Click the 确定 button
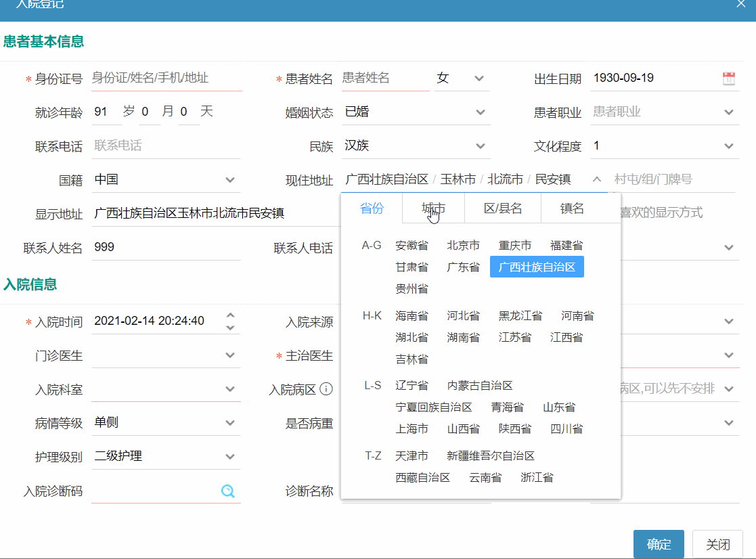 click(x=659, y=544)
